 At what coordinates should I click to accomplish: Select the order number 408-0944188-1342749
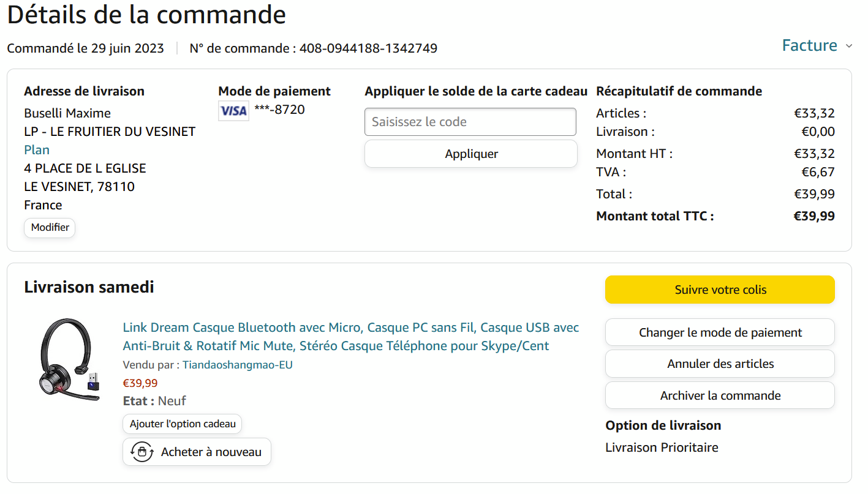pos(368,48)
